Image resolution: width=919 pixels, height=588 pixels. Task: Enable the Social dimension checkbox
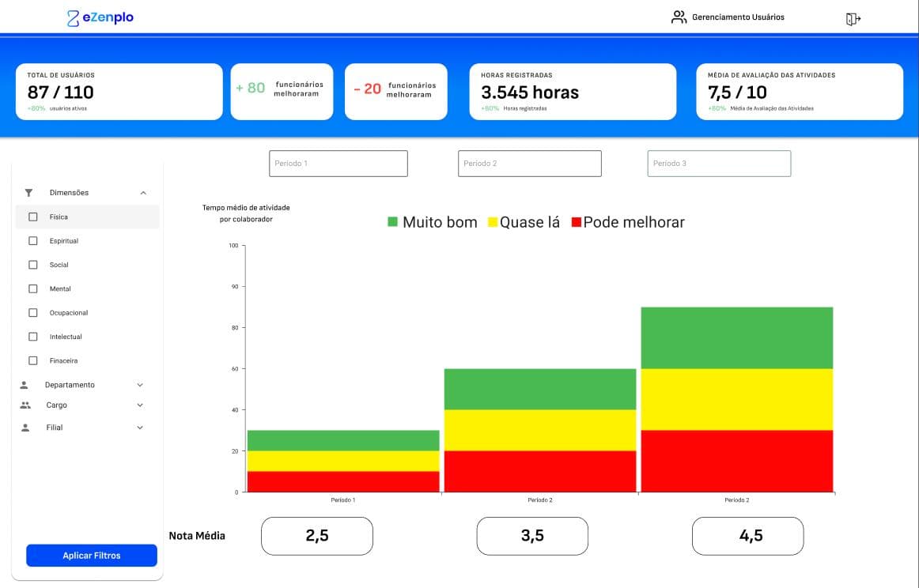tap(33, 265)
